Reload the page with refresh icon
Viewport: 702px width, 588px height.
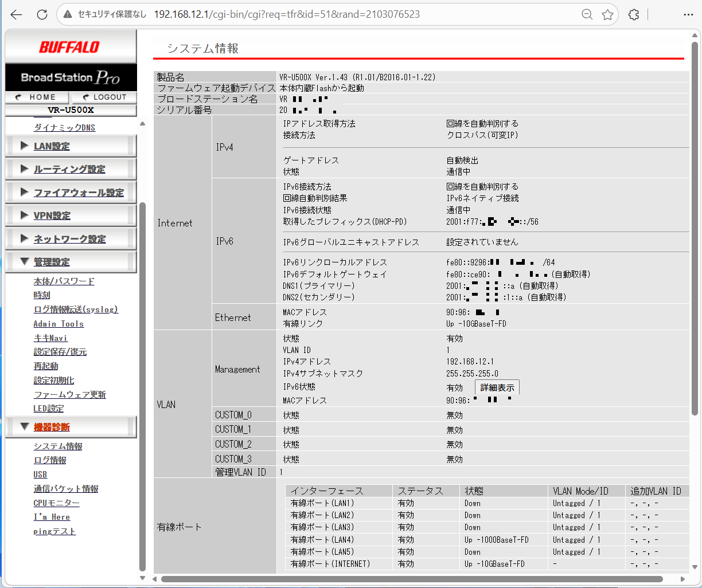coord(42,15)
